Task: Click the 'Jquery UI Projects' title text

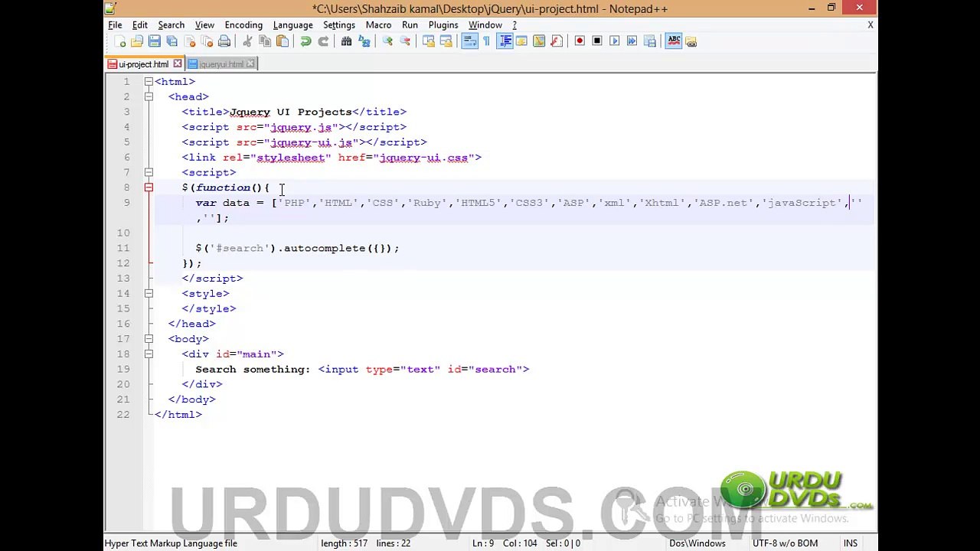Action: click(x=291, y=112)
